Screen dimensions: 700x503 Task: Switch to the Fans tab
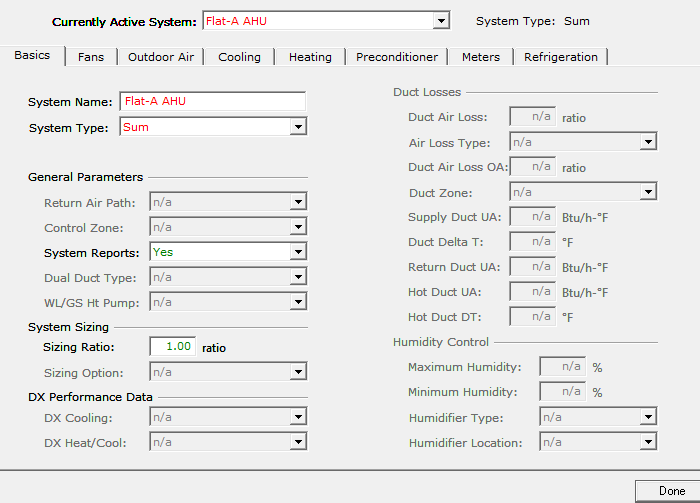(91, 57)
